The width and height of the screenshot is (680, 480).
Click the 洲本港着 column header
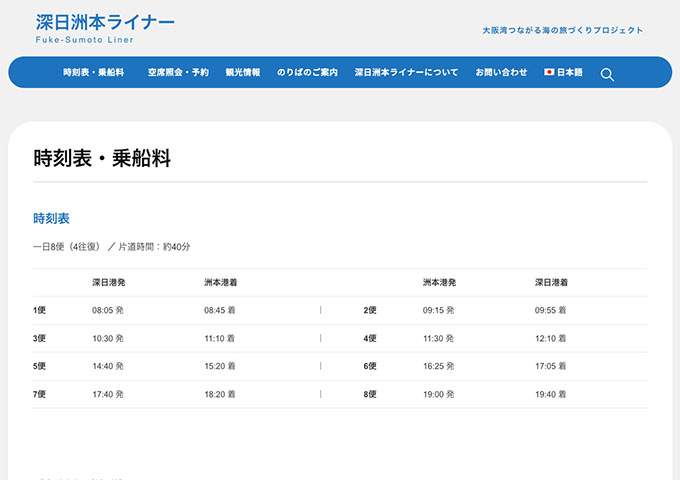(220, 283)
